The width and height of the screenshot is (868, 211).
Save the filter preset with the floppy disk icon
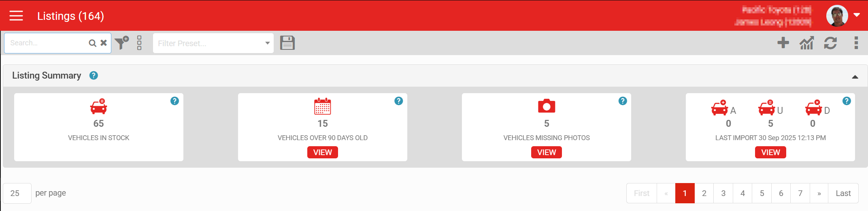(287, 43)
